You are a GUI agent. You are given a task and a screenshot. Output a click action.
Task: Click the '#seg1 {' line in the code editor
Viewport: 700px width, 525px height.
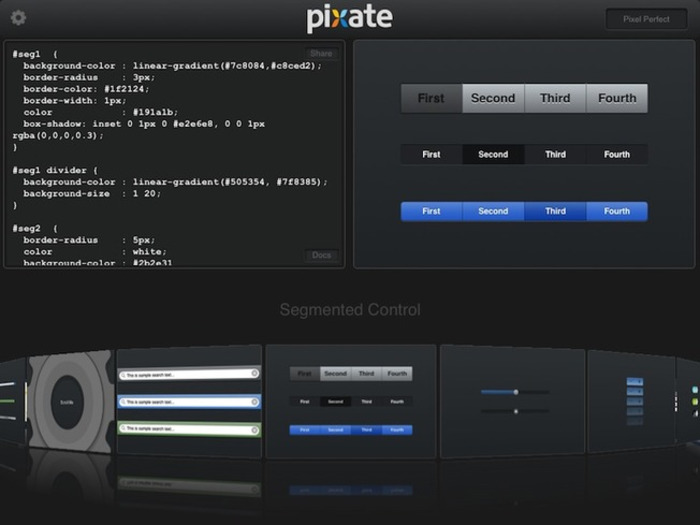pyautogui.click(x=35, y=54)
